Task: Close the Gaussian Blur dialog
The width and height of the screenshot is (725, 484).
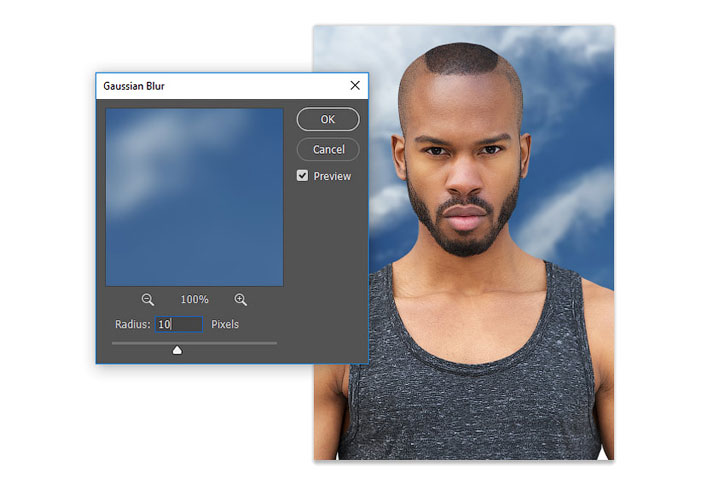Action: [355, 86]
